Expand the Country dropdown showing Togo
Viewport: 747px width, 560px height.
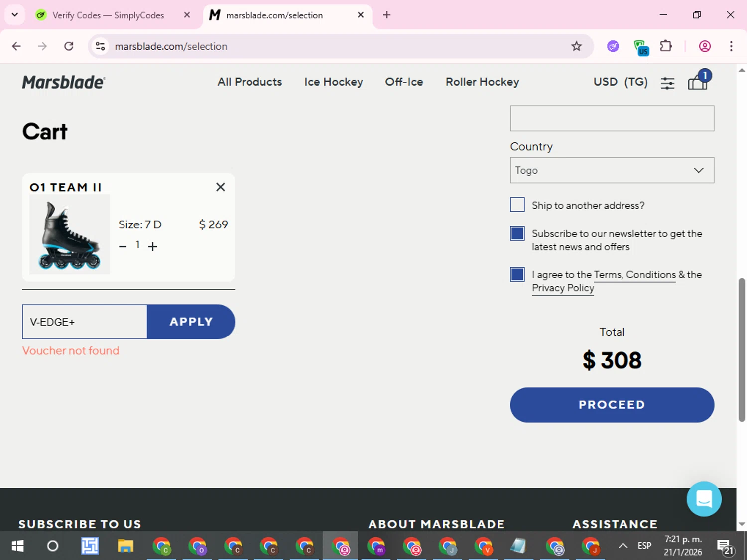(x=612, y=170)
